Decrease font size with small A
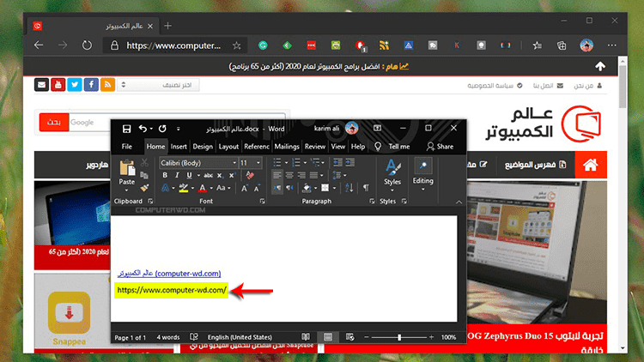Image resolution: width=644 pixels, height=362 pixels. coord(257,189)
